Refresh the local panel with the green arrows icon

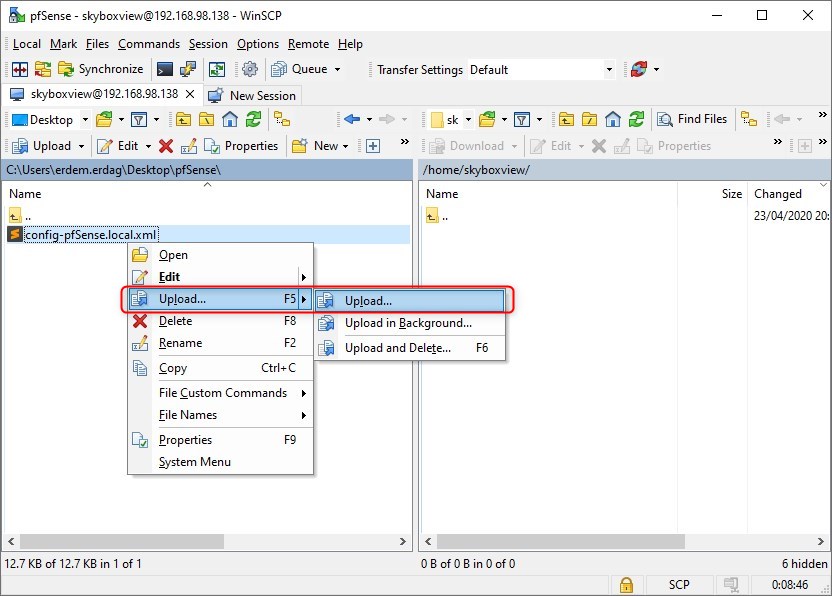253,119
